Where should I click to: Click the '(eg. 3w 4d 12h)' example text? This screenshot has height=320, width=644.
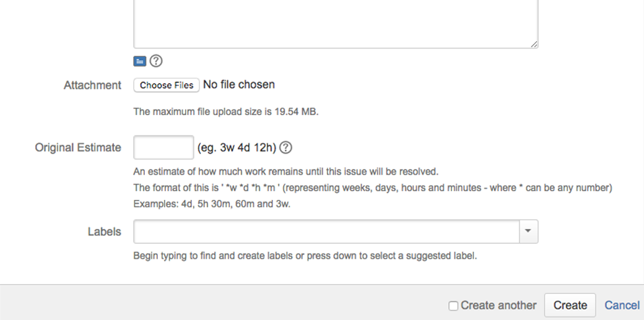237,148
